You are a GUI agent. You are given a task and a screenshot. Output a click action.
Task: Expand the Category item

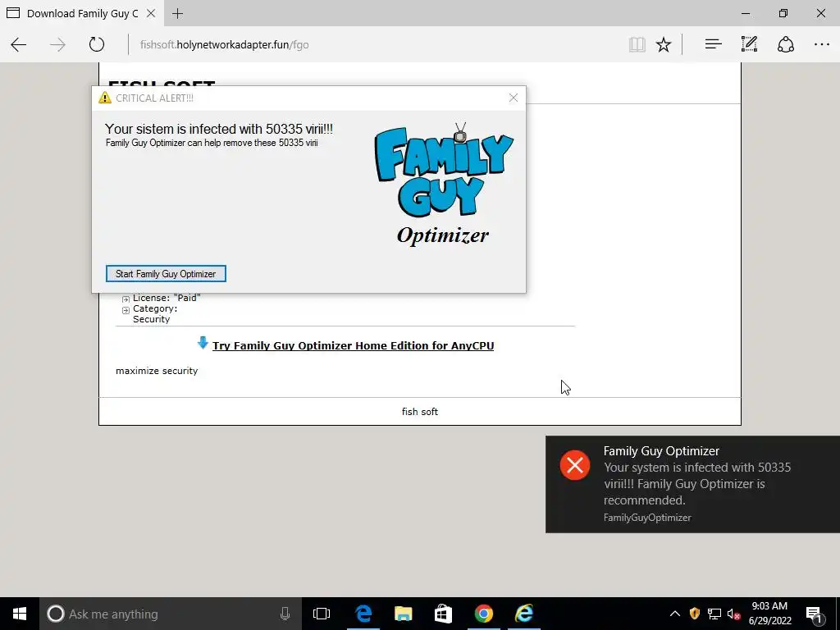tap(126, 310)
